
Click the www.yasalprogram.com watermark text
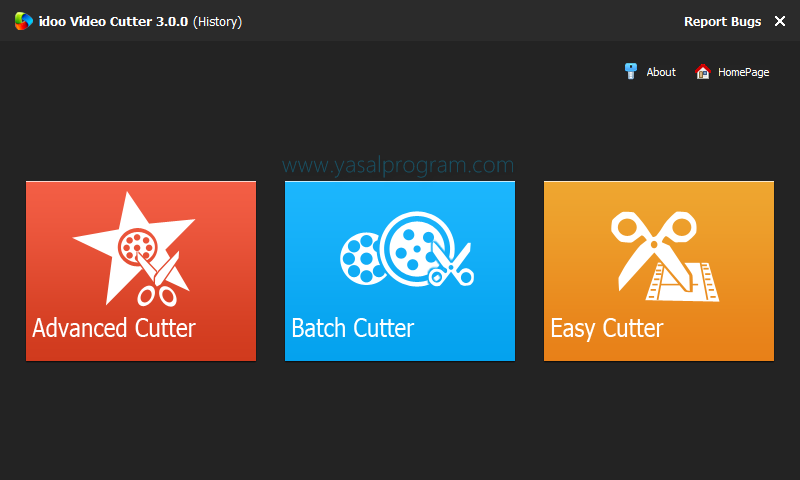(398, 165)
